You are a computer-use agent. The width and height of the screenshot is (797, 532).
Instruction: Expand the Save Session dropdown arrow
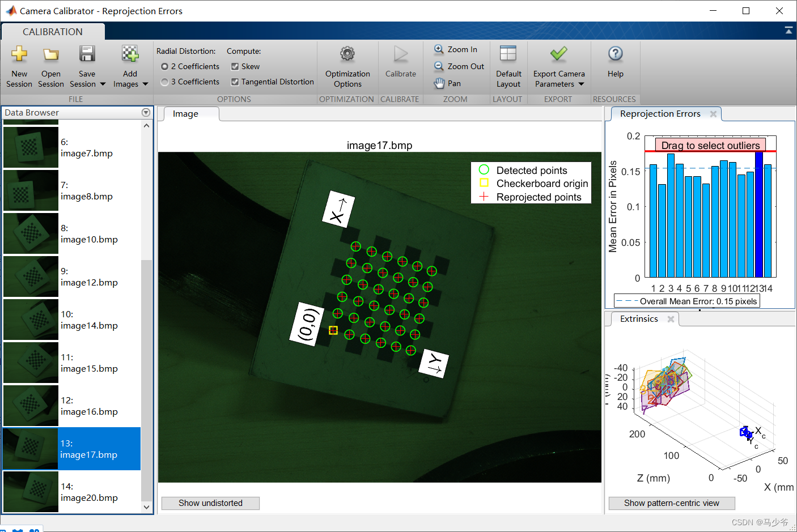tap(103, 84)
